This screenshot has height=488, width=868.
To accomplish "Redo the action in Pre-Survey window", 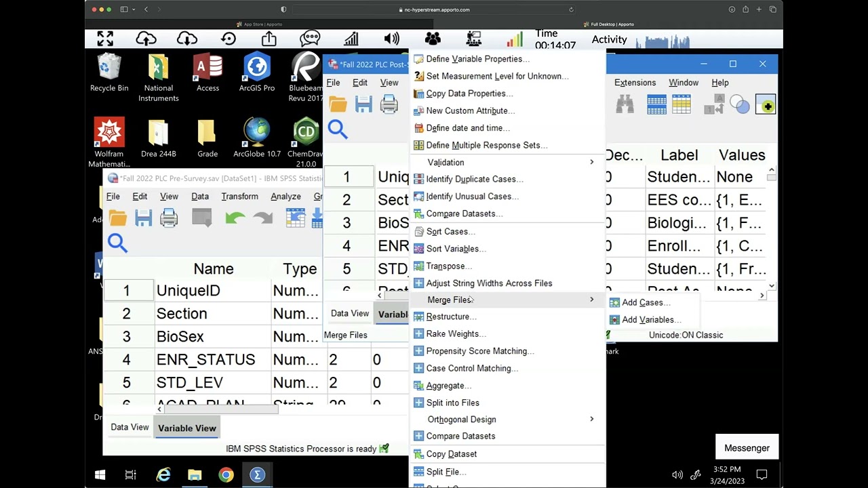I will tap(262, 218).
